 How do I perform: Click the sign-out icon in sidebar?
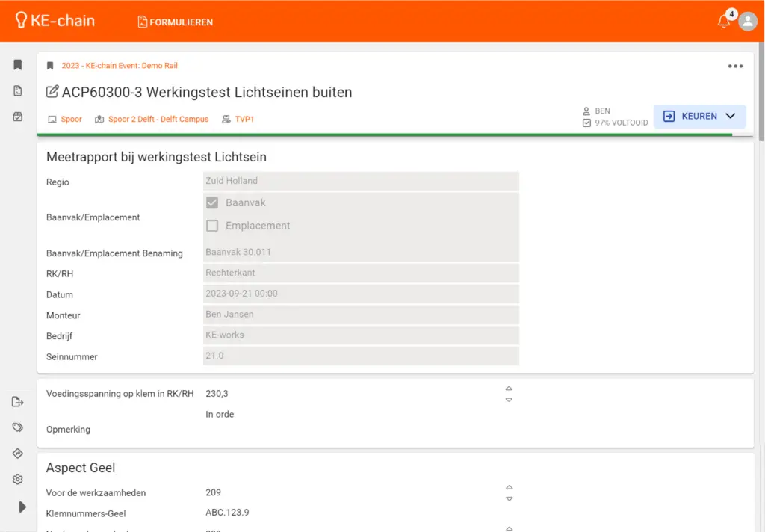click(18, 402)
